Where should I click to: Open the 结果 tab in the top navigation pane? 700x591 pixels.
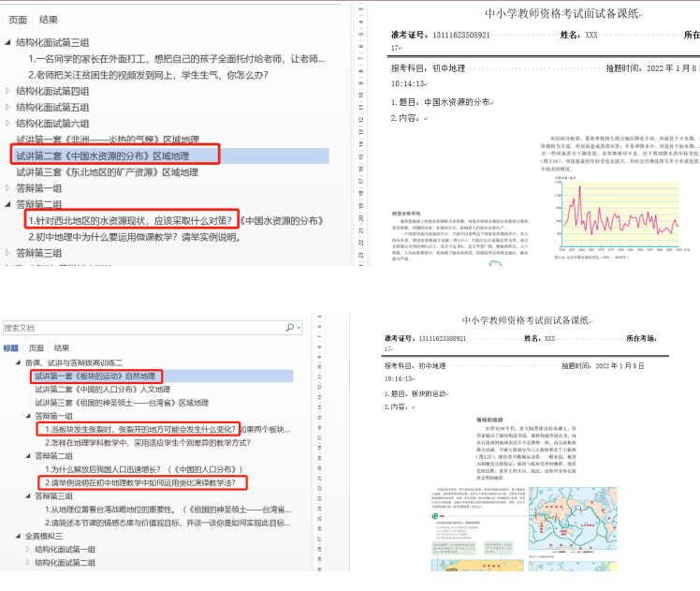coord(48,19)
